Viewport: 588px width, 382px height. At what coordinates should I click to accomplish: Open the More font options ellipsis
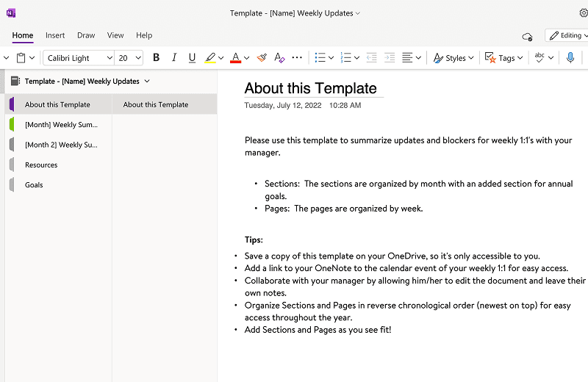pyautogui.click(x=297, y=58)
